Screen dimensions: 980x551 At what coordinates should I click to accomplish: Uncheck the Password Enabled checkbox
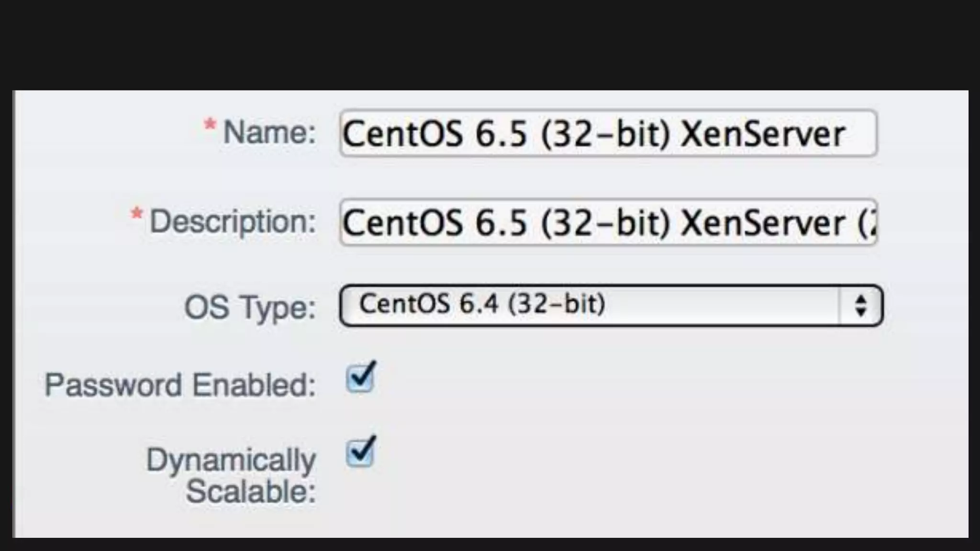tap(360, 378)
